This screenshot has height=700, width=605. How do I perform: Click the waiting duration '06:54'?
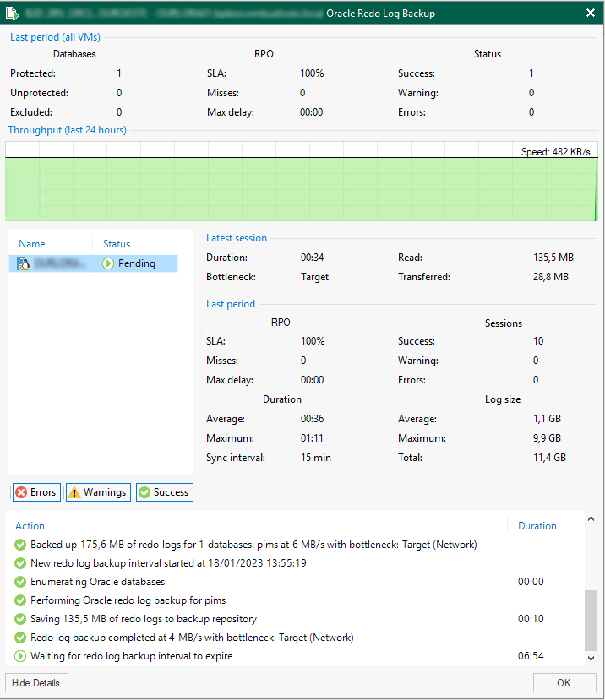click(531, 656)
